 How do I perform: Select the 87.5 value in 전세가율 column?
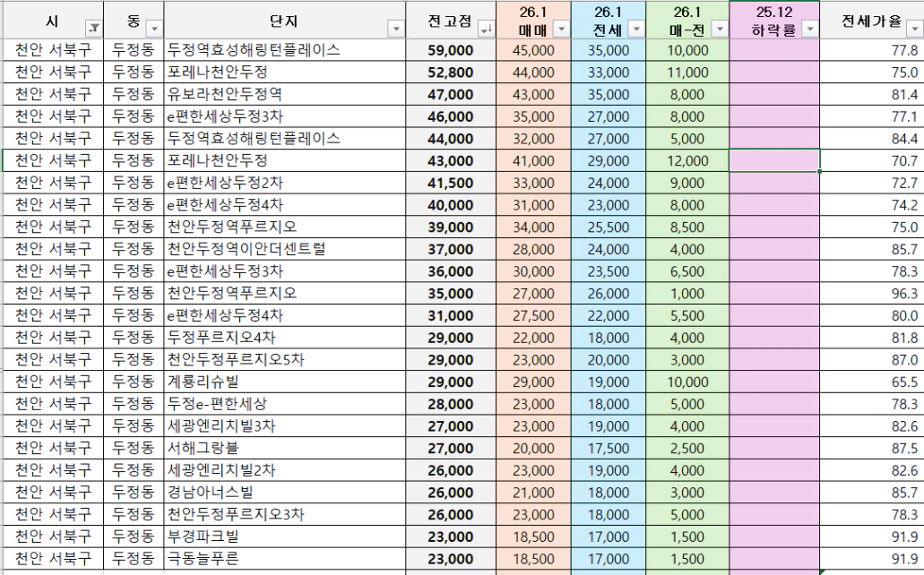(871, 448)
